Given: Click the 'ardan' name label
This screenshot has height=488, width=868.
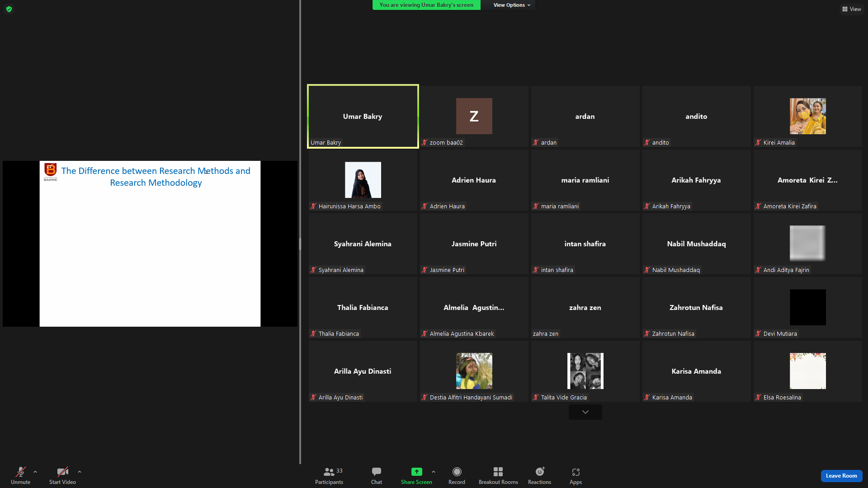Looking at the screenshot, I should click(549, 143).
